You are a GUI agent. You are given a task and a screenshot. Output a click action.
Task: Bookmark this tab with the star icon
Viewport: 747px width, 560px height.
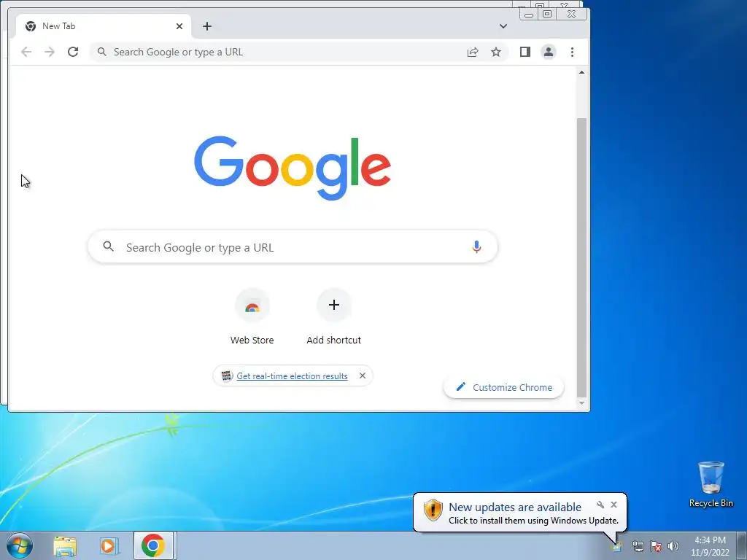click(496, 52)
